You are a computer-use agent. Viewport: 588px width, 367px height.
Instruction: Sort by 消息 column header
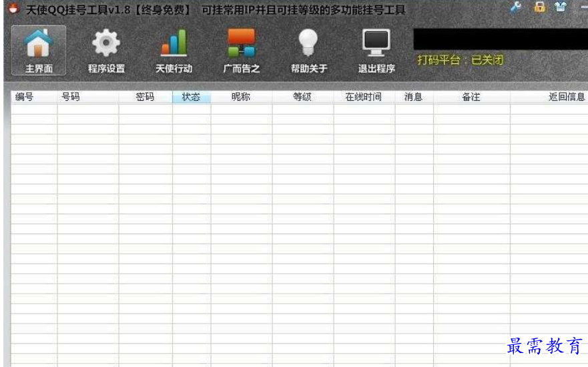pos(414,97)
